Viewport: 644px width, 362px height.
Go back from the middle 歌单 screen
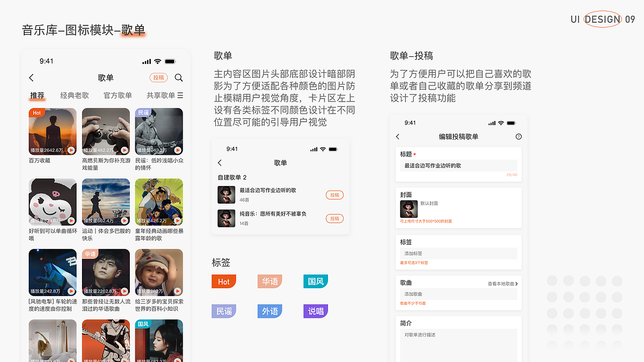click(x=220, y=163)
